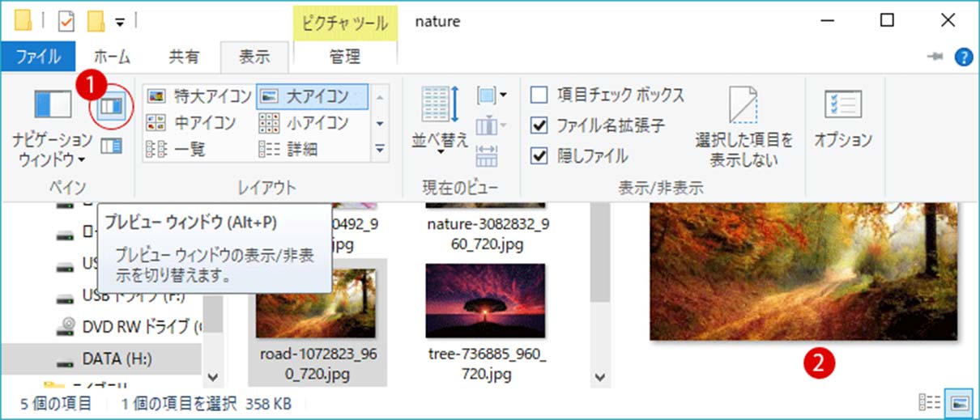Toggle the Preview pane button
The image size is (980, 420).
click(x=111, y=106)
